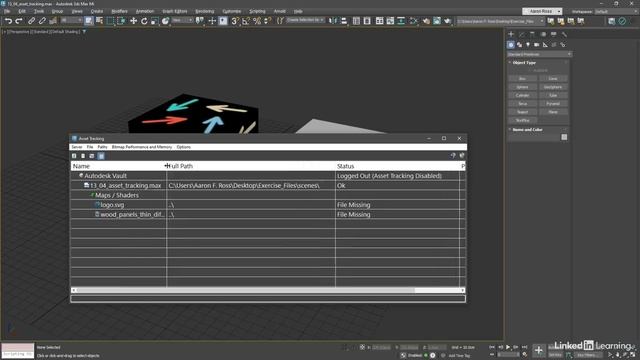
Task: Toggle the 3D Snaps button
Action: coord(235,21)
